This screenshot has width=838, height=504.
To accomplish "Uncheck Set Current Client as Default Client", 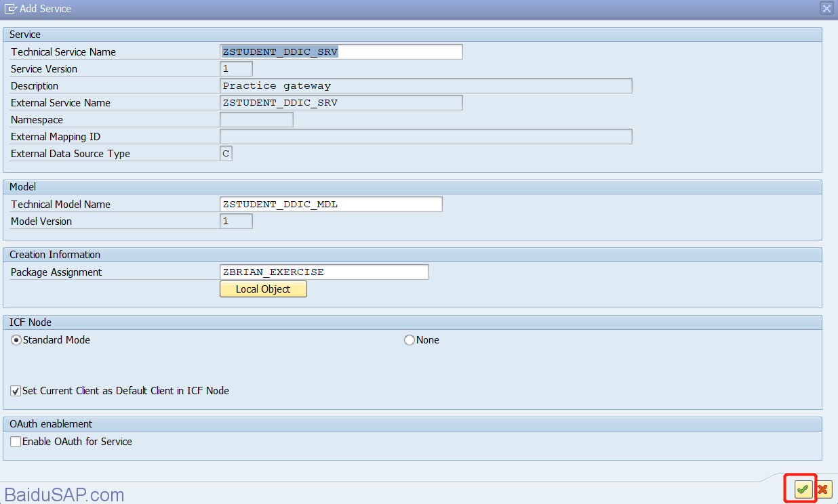I will click(16, 391).
